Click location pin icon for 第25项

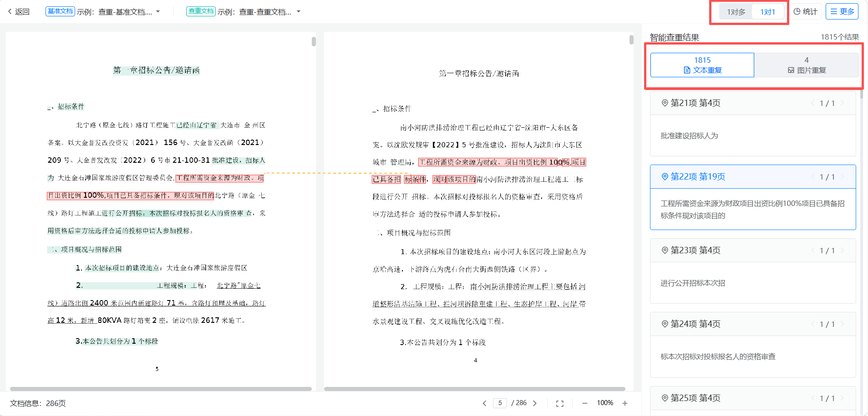[x=665, y=398]
